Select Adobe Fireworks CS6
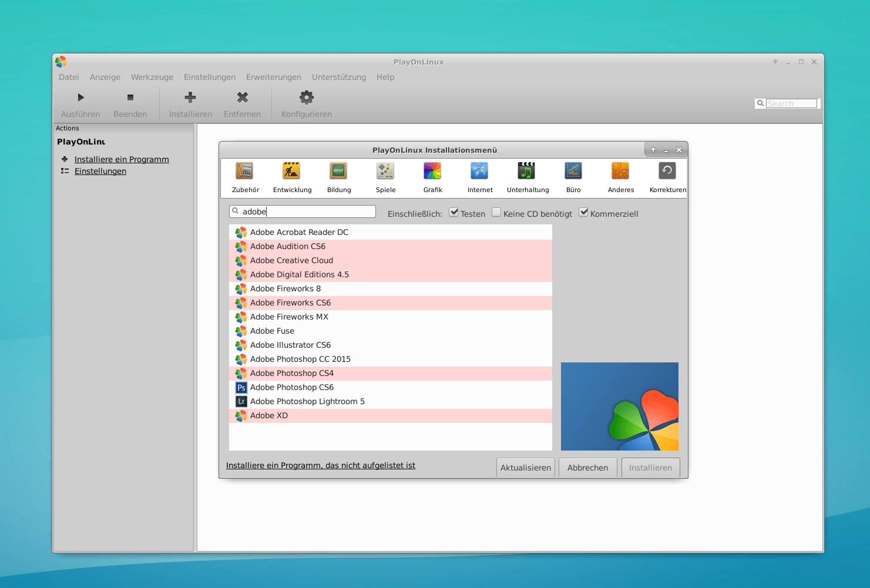Viewport: 870px width, 588px height. click(391, 303)
